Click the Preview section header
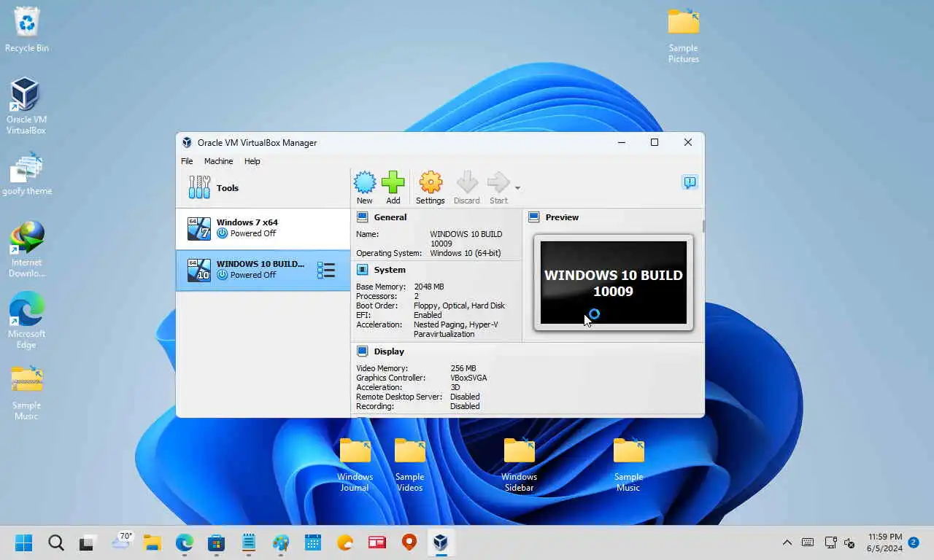This screenshot has height=560, width=934. [562, 217]
